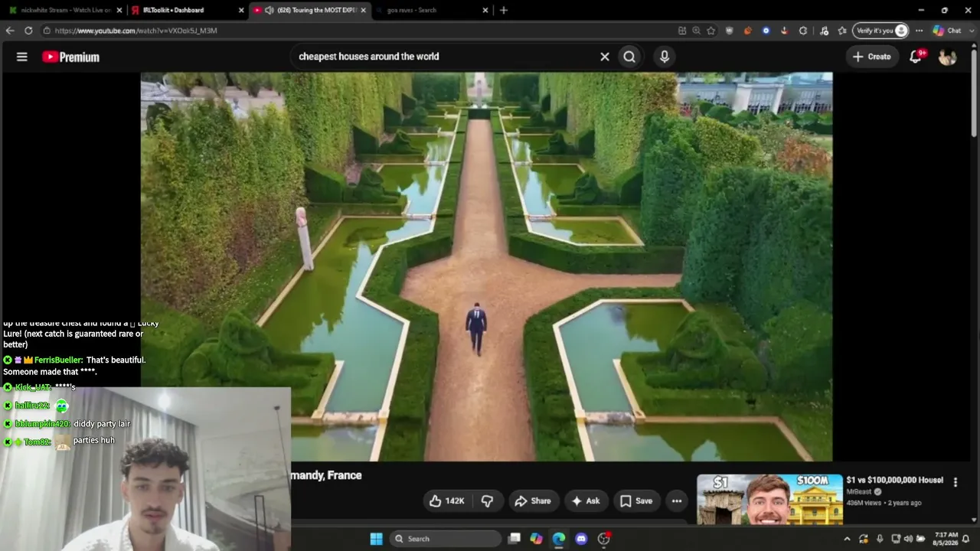
Task: Open the Windows notification center bell
Action: pyautogui.click(x=966, y=539)
